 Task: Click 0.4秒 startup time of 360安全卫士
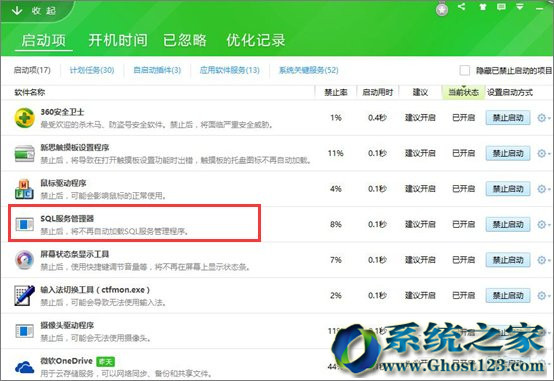pyautogui.click(x=377, y=118)
